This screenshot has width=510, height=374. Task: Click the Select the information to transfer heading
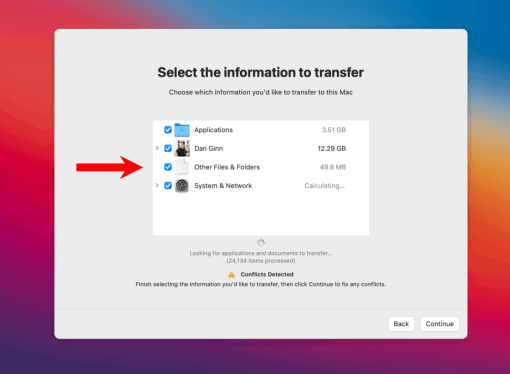pyautogui.click(x=261, y=72)
